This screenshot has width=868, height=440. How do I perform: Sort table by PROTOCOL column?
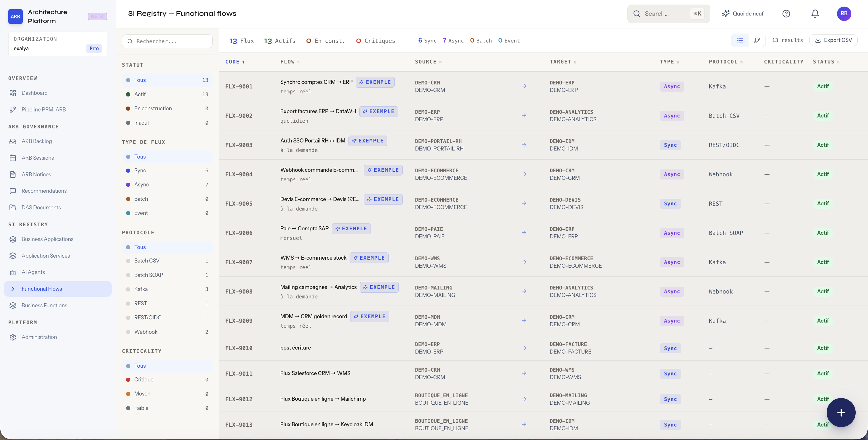pyautogui.click(x=726, y=62)
